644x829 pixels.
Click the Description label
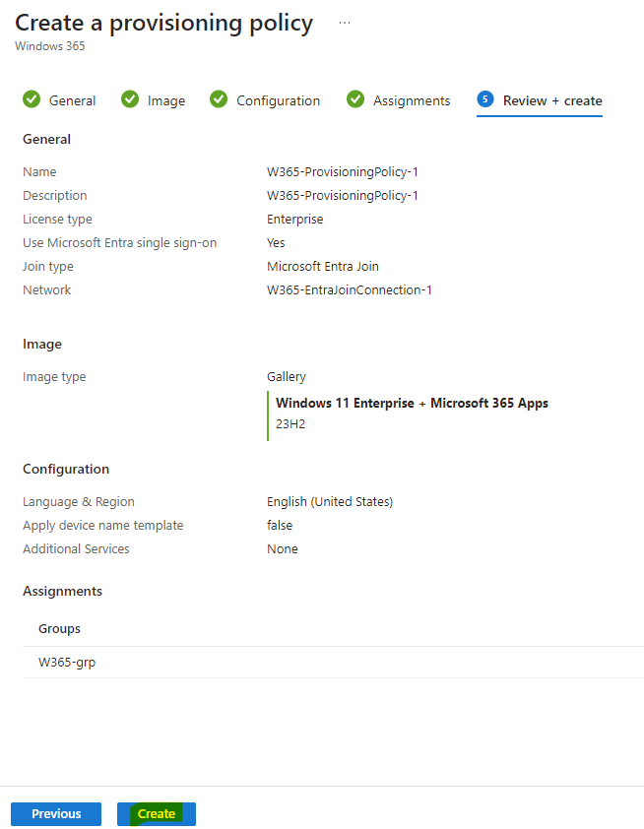(55, 196)
